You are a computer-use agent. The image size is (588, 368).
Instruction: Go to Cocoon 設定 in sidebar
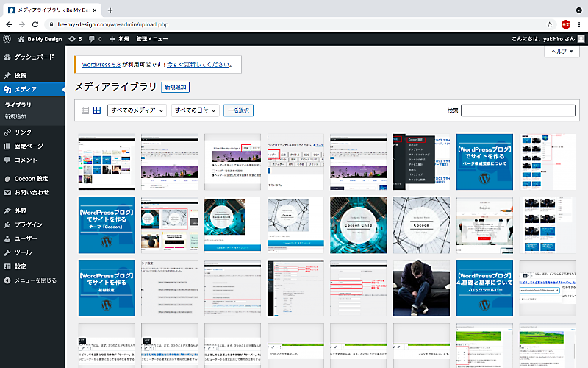pos(31,178)
